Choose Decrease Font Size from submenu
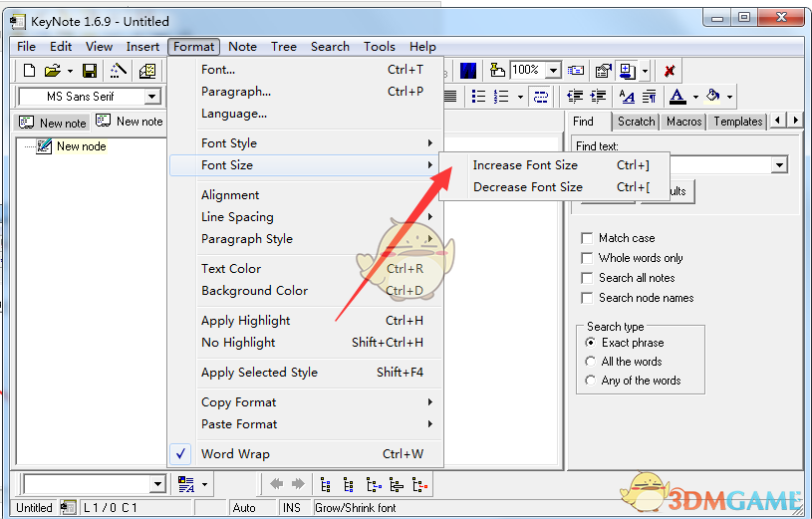The width and height of the screenshot is (812, 519). (x=555, y=187)
